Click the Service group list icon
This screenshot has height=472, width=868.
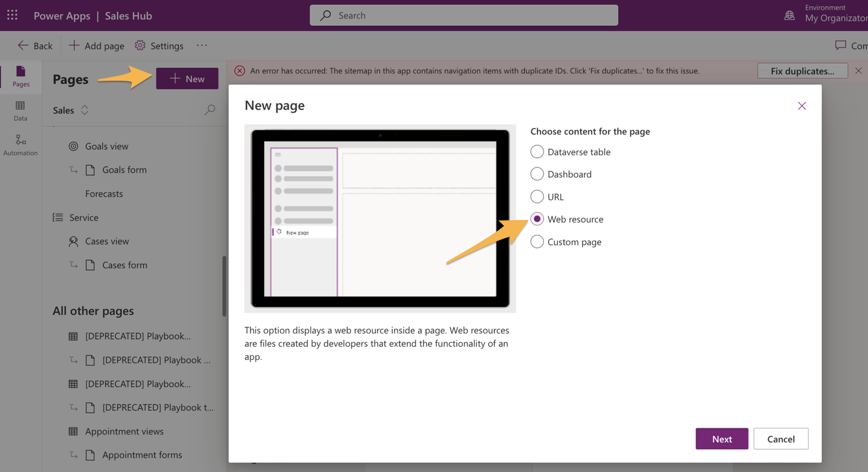click(58, 218)
